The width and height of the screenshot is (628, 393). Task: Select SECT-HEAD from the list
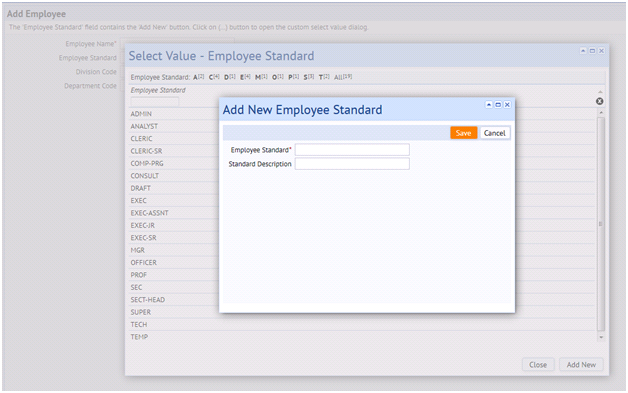pos(147,300)
